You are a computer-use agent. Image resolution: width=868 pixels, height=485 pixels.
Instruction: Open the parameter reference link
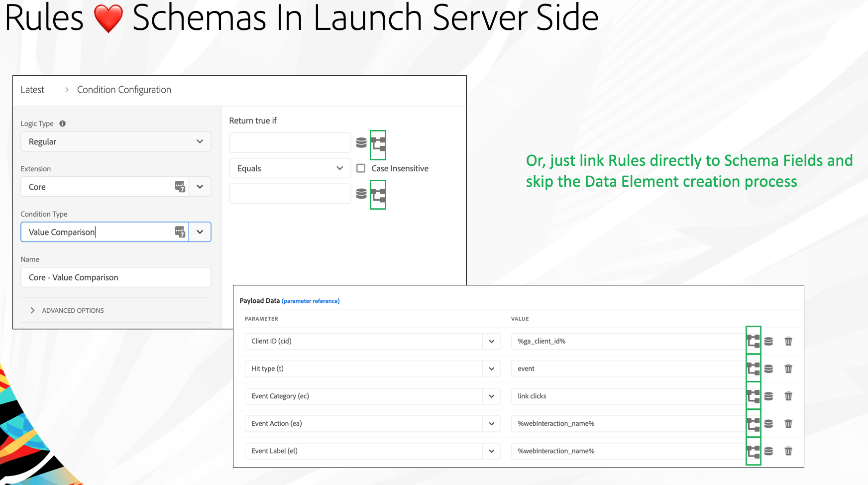[x=311, y=301]
